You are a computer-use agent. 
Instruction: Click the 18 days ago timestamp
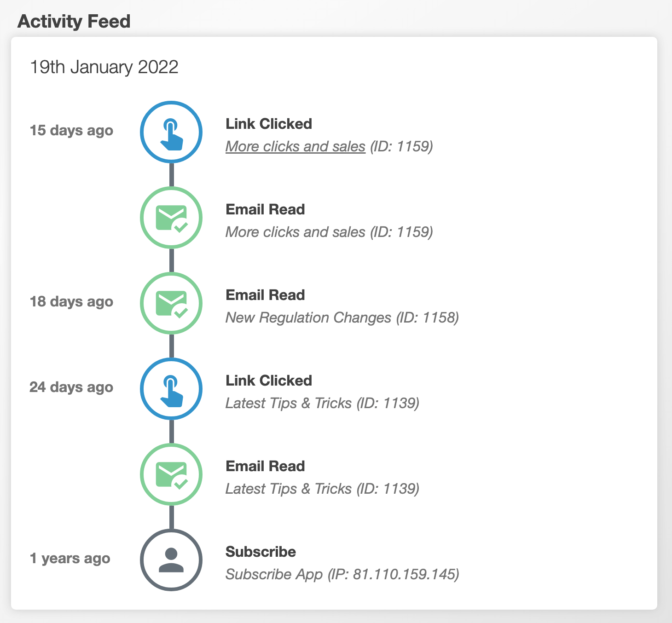pyautogui.click(x=71, y=301)
